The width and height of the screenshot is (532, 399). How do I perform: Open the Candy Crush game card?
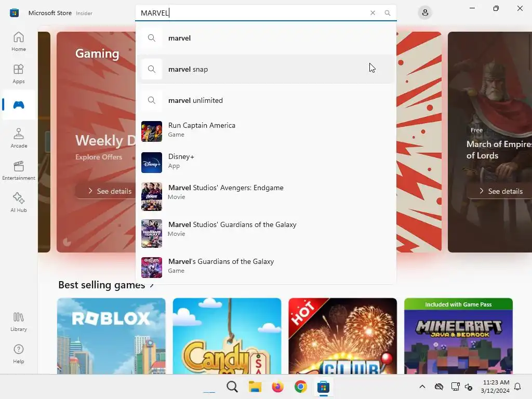(227, 336)
